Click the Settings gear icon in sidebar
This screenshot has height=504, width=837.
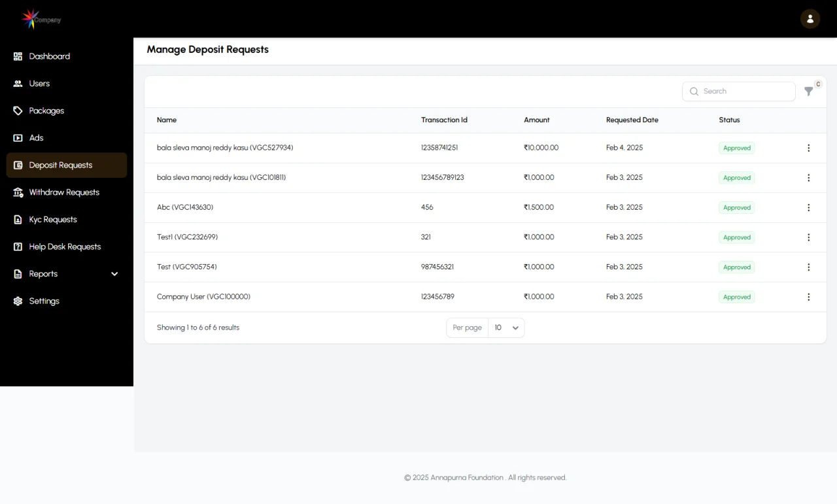(18, 301)
